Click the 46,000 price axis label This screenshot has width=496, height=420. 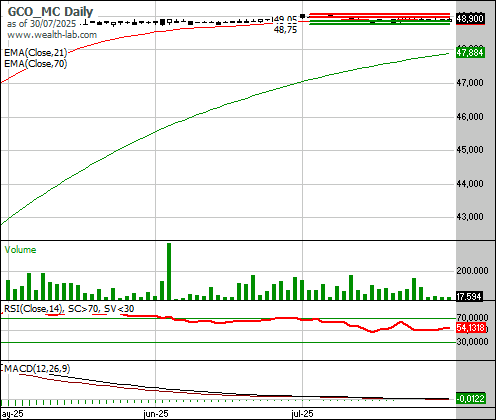click(470, 117)
